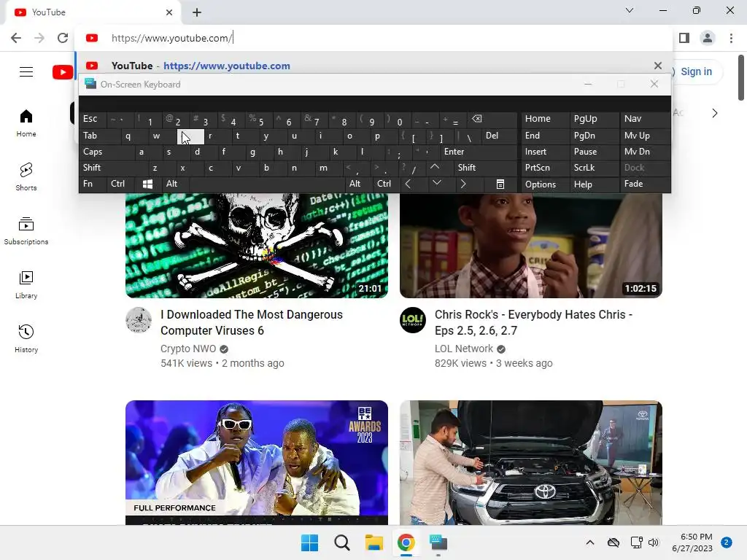Go back with the browser back arrow
The width and height of the screenshot is (747, 560).
click(x=16, y=38)
